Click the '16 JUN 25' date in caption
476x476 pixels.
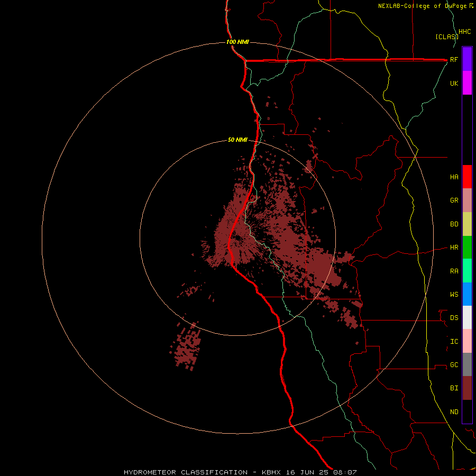[x=308, y=472]
